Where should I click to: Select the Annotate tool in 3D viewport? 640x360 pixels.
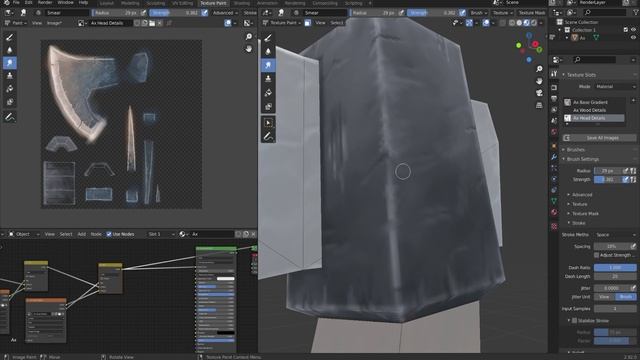coord(268,136)
